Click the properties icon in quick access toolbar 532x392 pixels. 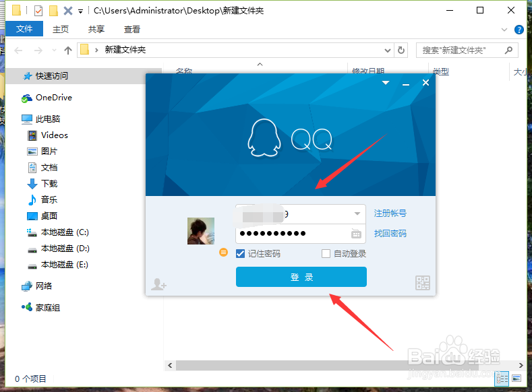pyautogui.click(x=38, y=11)
